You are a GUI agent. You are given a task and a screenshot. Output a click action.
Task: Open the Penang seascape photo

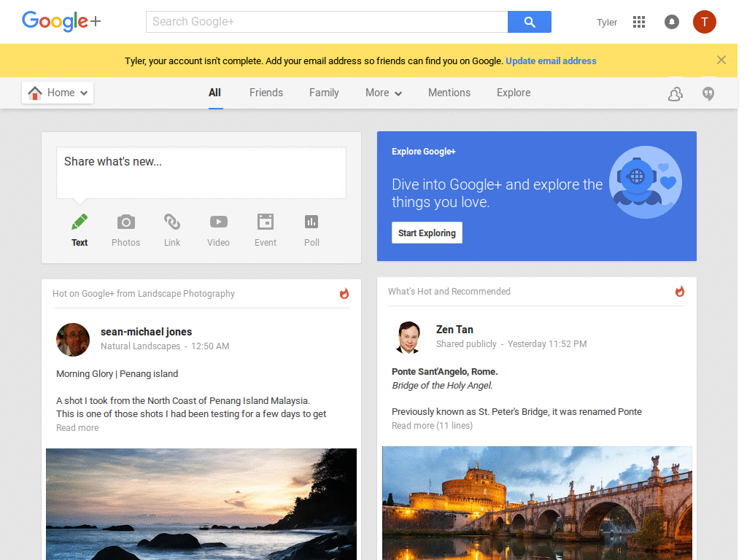coord(201,504)
